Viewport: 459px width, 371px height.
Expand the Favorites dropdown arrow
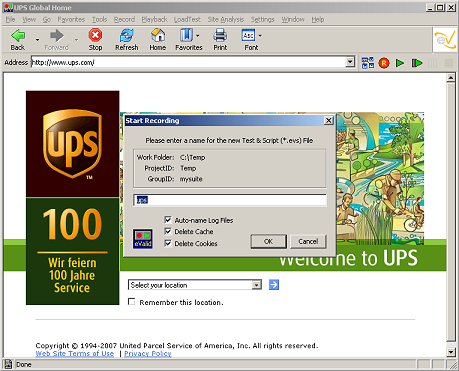click(x=198, y=35)
